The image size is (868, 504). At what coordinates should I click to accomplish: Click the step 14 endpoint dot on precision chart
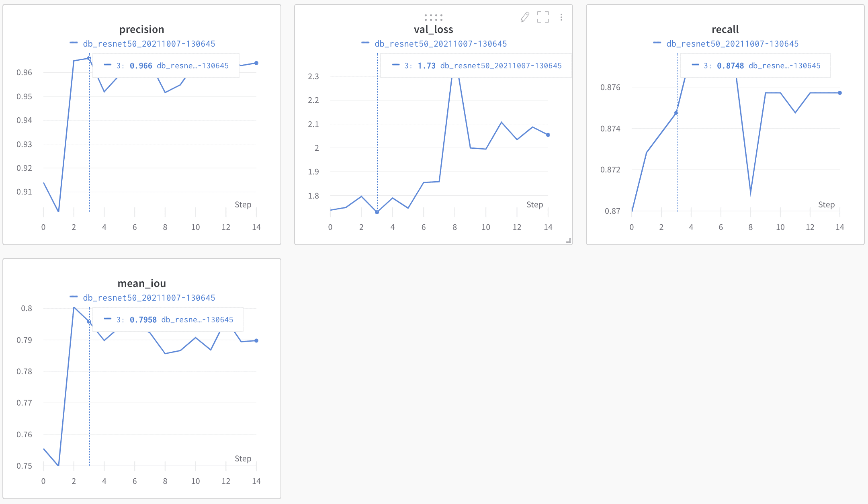(256, 63)
